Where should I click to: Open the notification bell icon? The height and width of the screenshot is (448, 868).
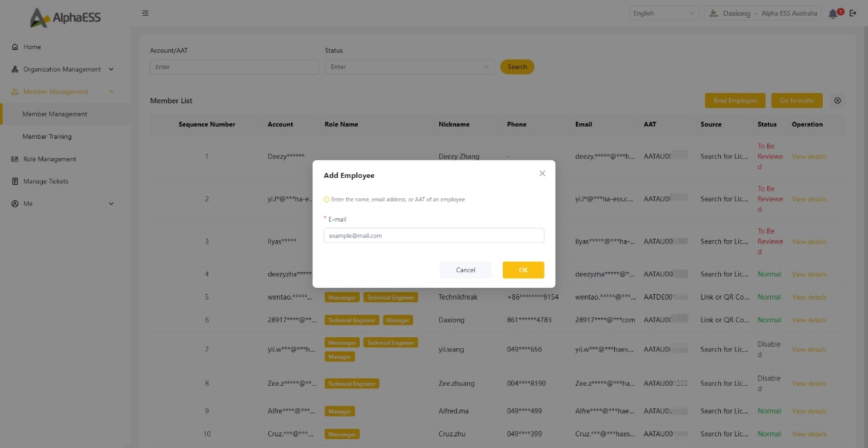coord(832,14)
